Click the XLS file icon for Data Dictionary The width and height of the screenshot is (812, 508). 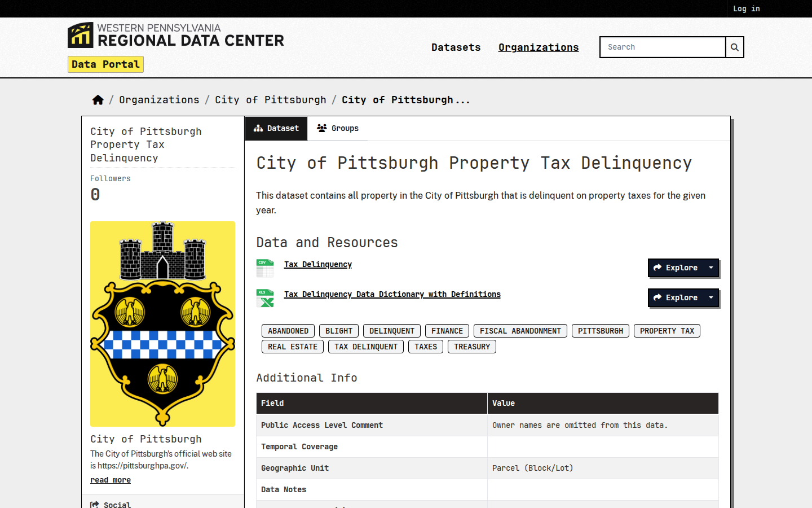265,298
